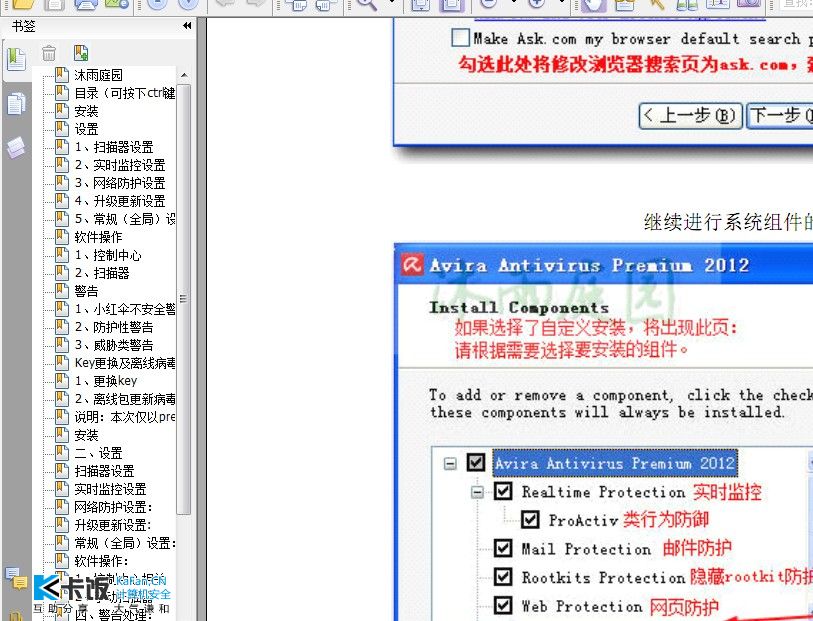The height and width of the screenshot is (621, 813).
Task: Open the 2、扫描器 bookmark
Action: tap(102, 273)
